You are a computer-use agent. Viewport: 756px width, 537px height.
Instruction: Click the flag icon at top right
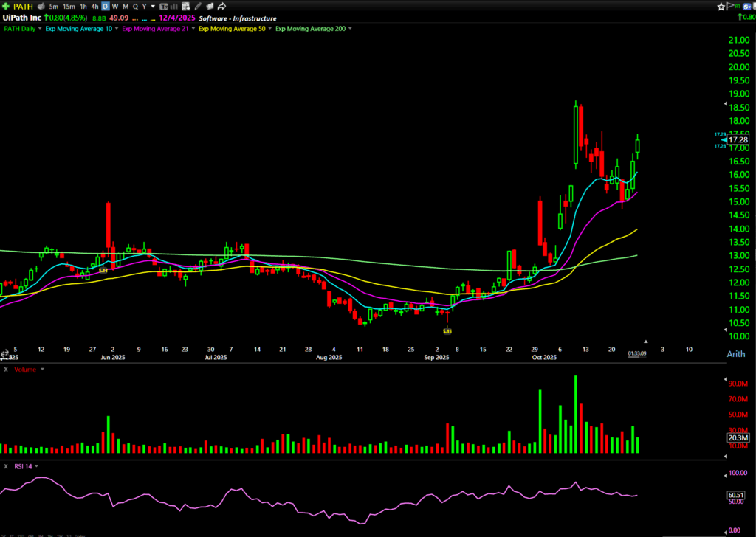tap(731, 6)
